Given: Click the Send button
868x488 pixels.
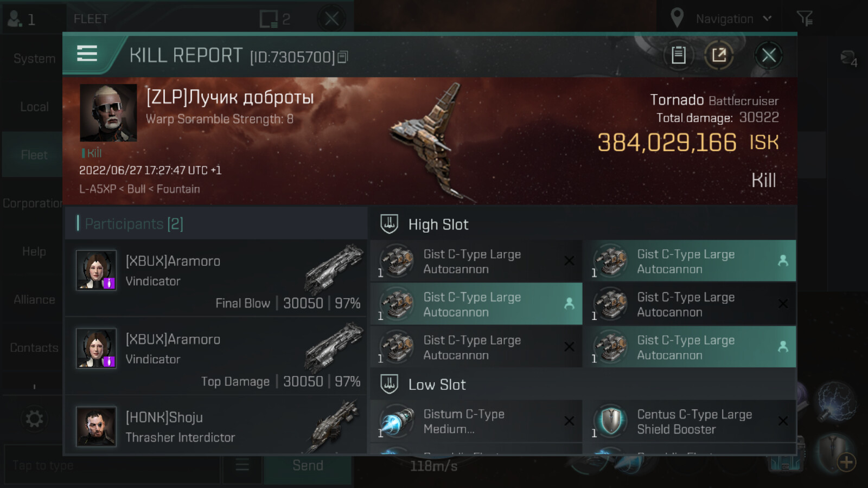Looking at the screenshot, I should pyautogui.click(x=308, y=465).
